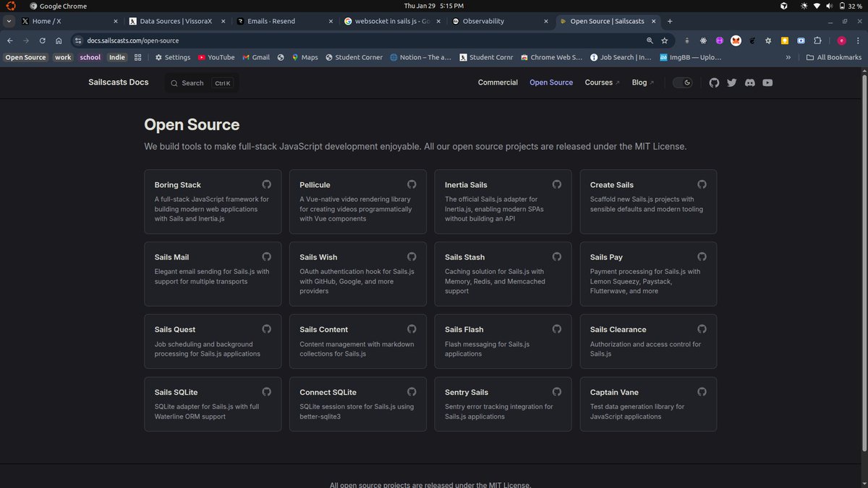Go to Sailscasts Docs home
Screen dimensions: 868x488
(x=119, y=82)
